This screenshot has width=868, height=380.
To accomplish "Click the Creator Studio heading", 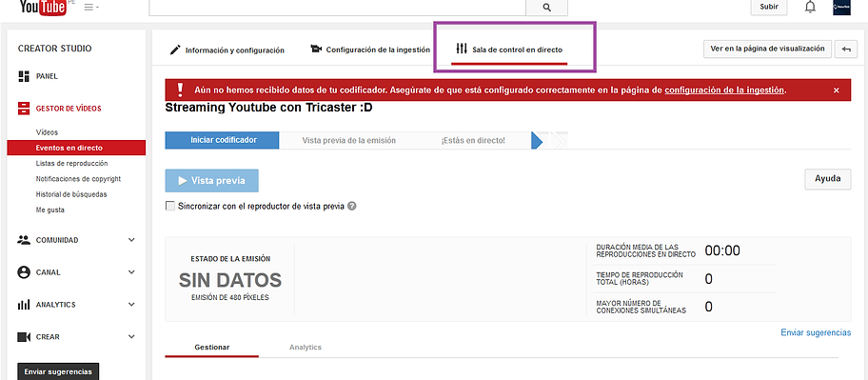I will click(x=55, y=49).
